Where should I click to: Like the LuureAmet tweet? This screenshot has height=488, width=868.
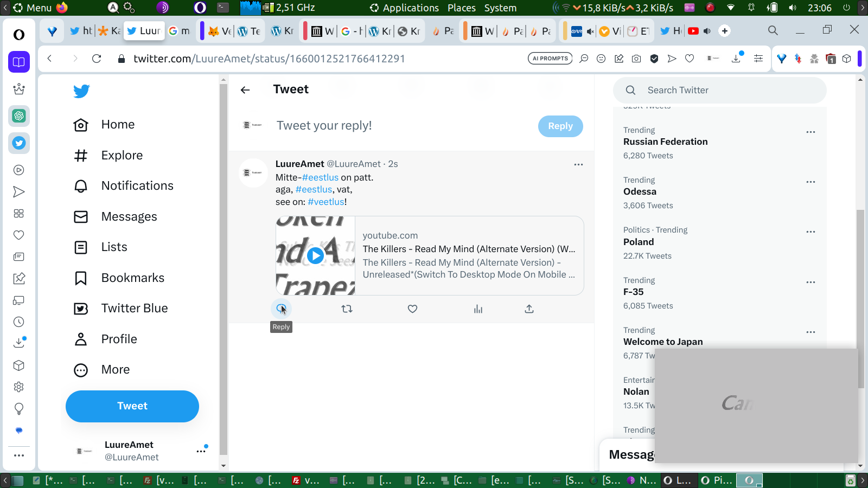[413, 309]
